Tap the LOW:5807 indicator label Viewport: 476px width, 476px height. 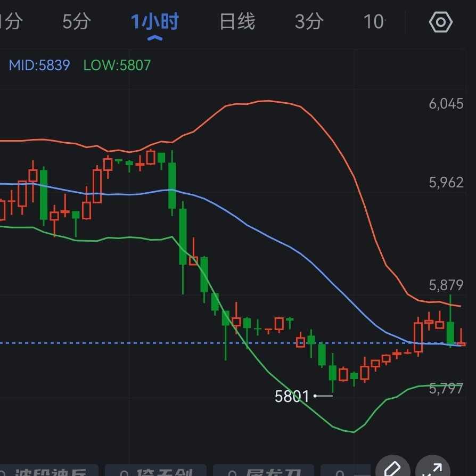tap(117, 65)
